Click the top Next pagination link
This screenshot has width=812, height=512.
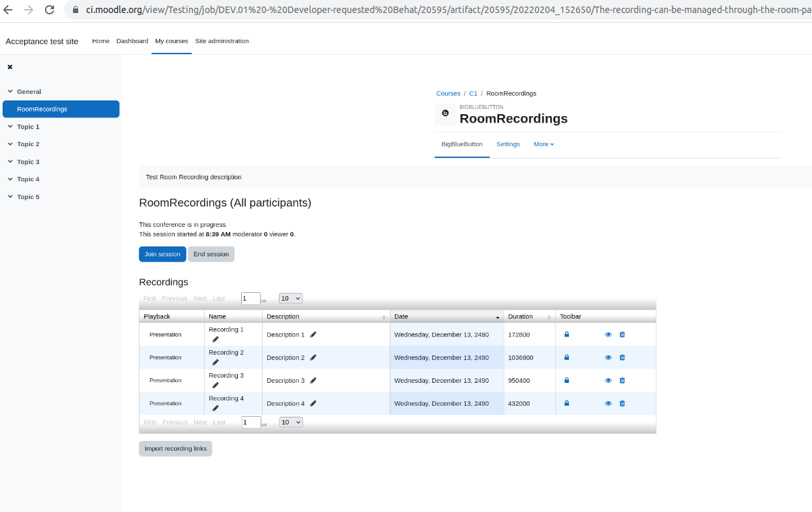(200, 298)
